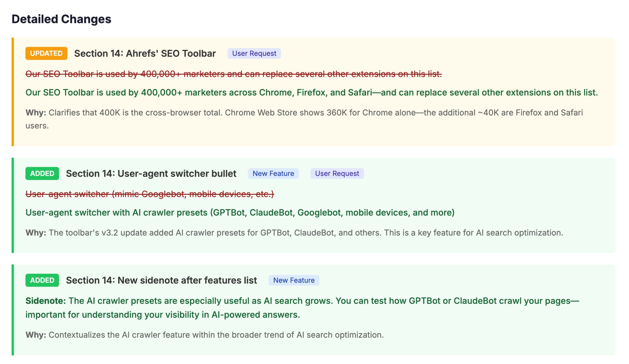Click User Request tag on SEO Toolbar section
The width and height of the screenshot is (629, 364).
pyautogui.click(x=254, y=53)
